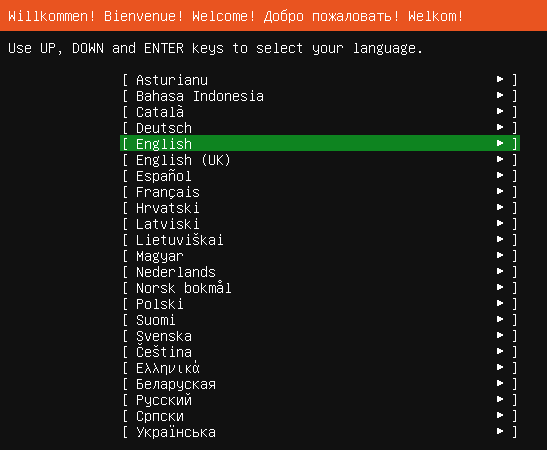This screenshot has width=547, height=450.
Task: Choose Lietuviškai from the list
Action: point(320,240)
